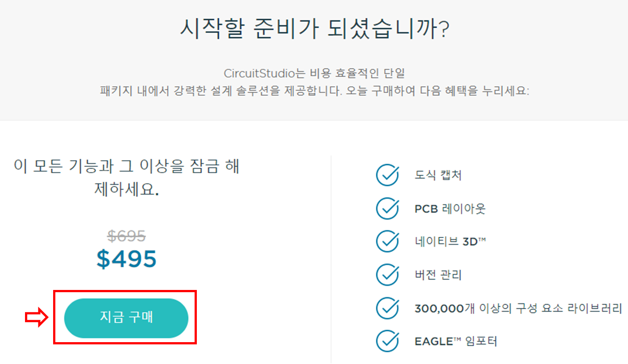
Task: Click the checkmark icon beside 도식 캡처
Action: coord(387,175)
